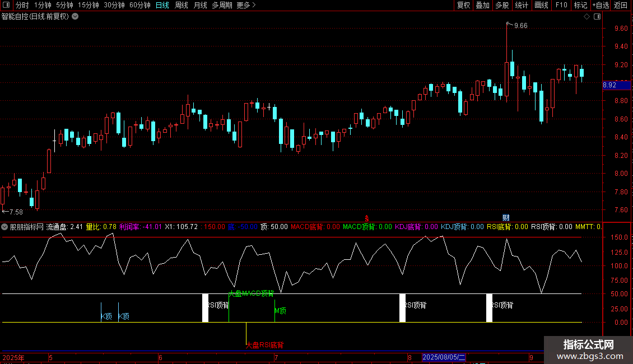
Task: Click the X1: 105.72 readout
Action: click(181, 227)
